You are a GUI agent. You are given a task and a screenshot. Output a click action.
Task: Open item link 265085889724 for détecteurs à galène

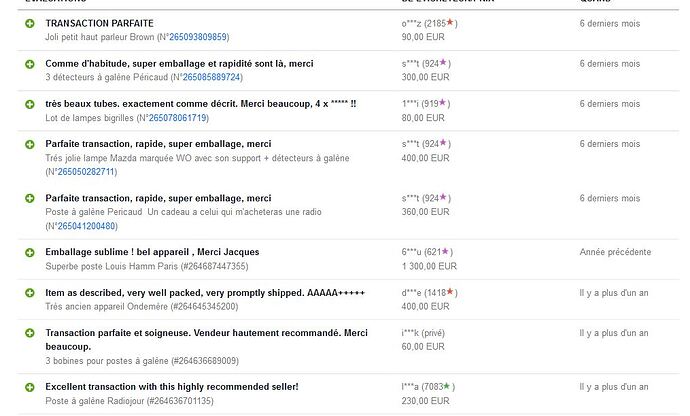[x=212, y=77]
